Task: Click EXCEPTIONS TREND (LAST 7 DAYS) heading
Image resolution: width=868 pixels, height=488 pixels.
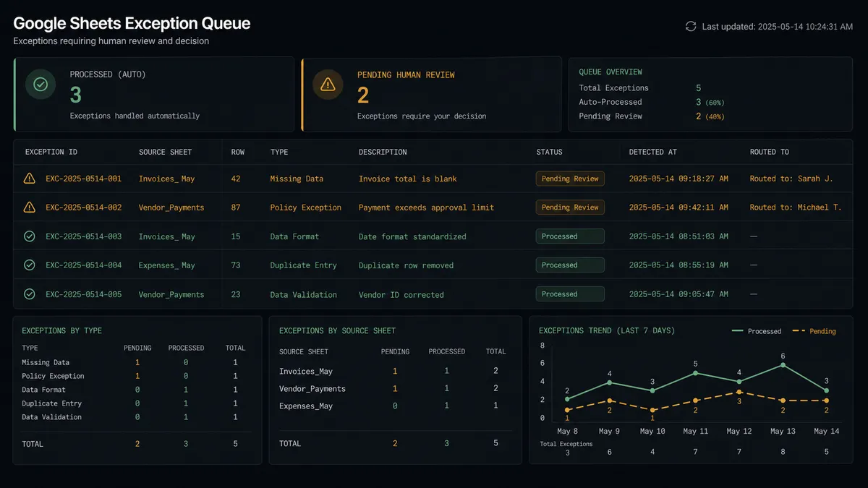Action: (607, 330)
